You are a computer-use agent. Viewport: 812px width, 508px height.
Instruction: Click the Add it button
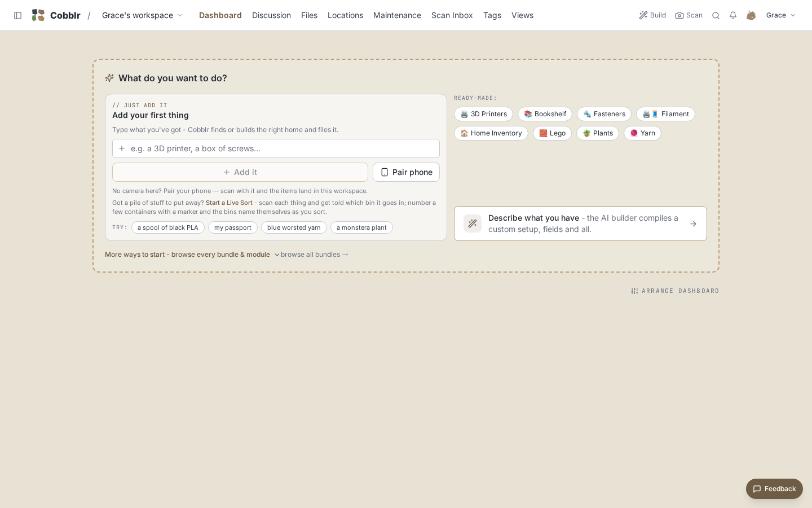click(x=240, y=172)
